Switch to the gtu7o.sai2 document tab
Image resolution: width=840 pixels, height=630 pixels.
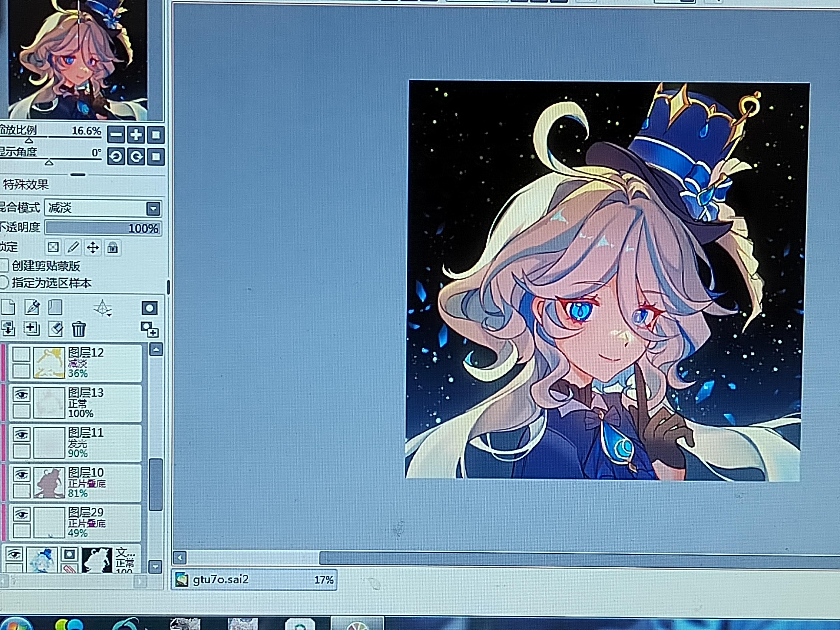point(254,579)
